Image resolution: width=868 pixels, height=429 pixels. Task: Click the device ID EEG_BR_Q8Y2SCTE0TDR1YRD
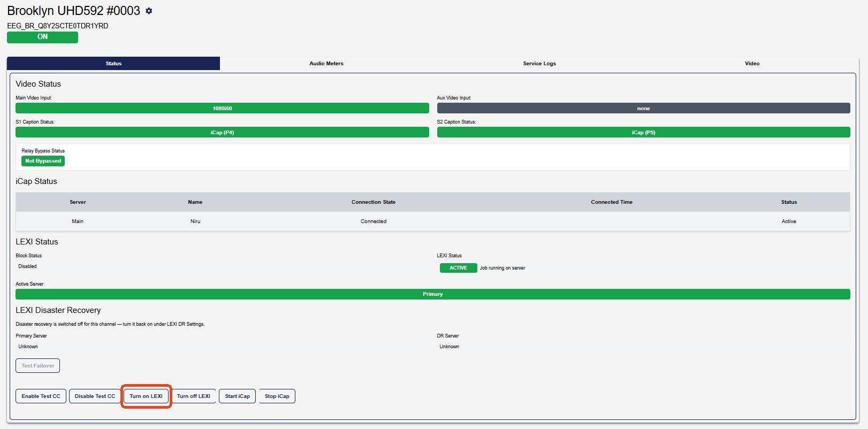(58, 26)
